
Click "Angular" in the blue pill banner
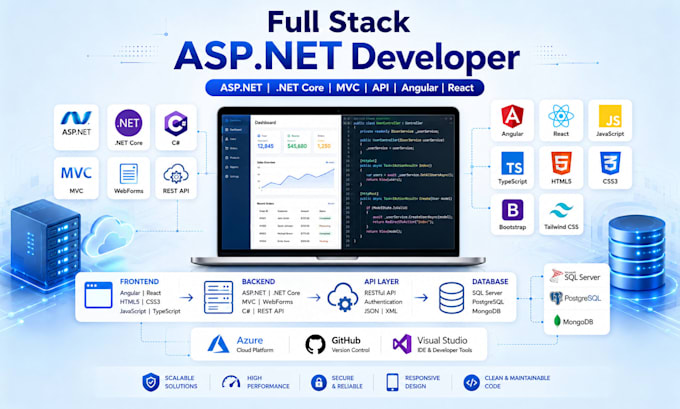pos(419,88)
